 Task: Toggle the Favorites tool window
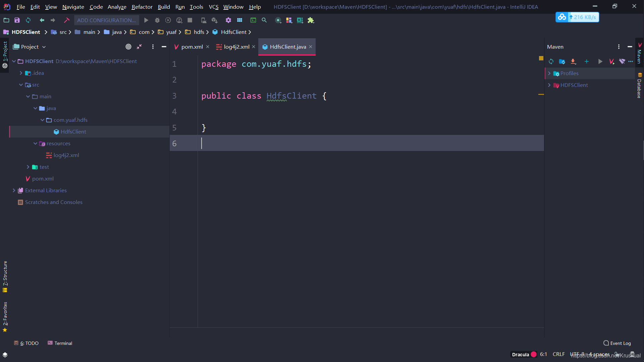point(5,317)
